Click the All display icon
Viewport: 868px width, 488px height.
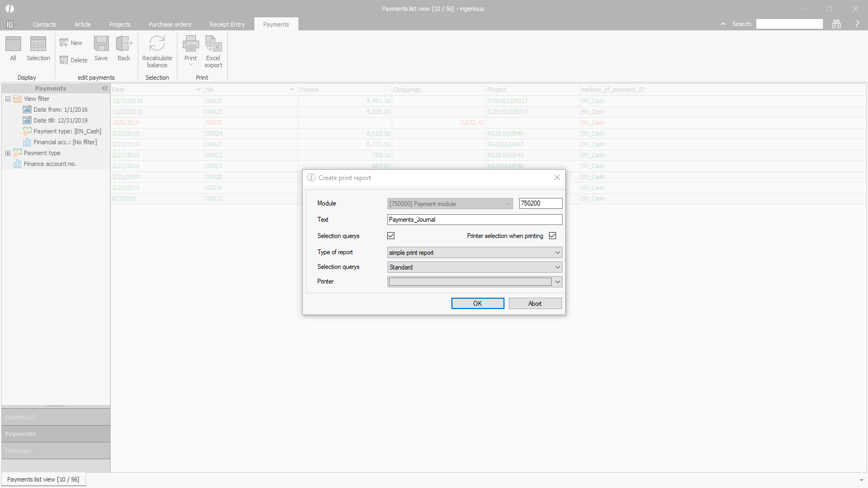tap(13, 44)
